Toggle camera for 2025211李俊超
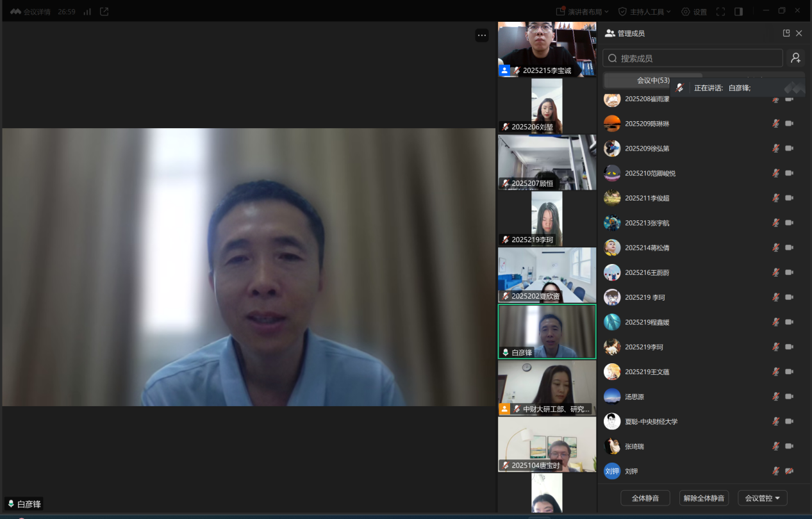The image size is (812, 519). [x=790, y=198]
